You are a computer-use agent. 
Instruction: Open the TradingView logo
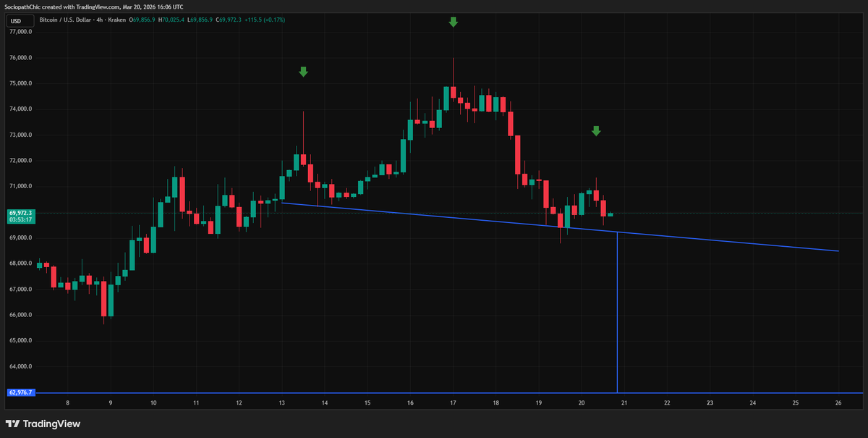pos(43,424)
